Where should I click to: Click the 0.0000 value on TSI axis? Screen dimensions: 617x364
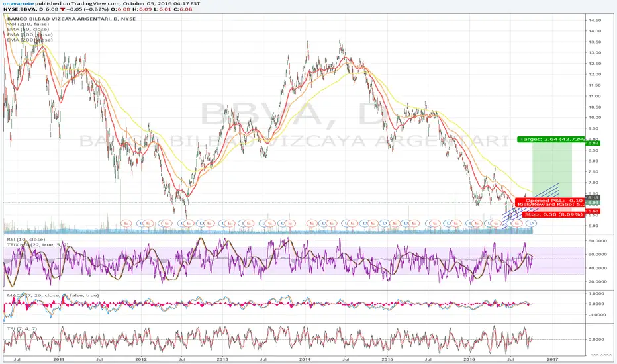point(597,340)
